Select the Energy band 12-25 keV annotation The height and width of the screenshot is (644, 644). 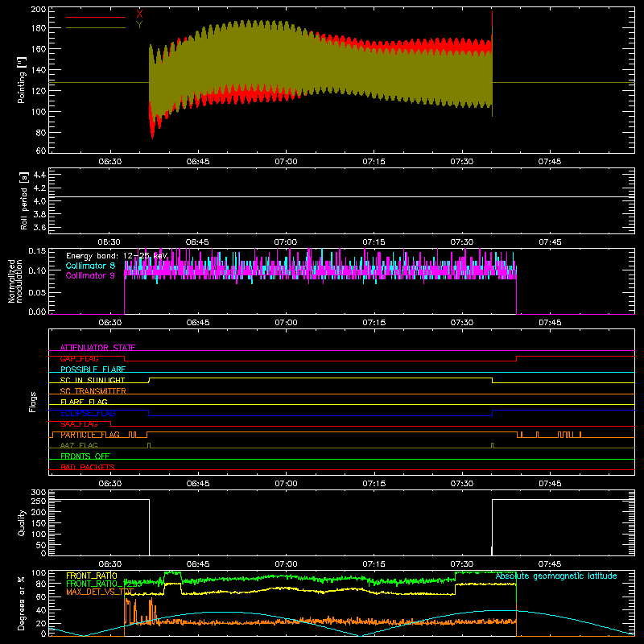click(x=117, y=256)
